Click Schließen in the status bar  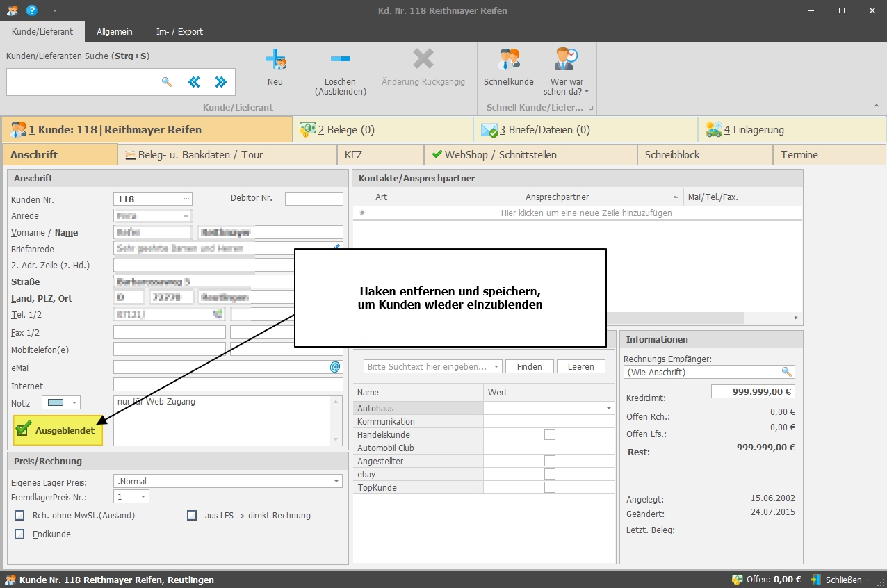pos(836,580)
